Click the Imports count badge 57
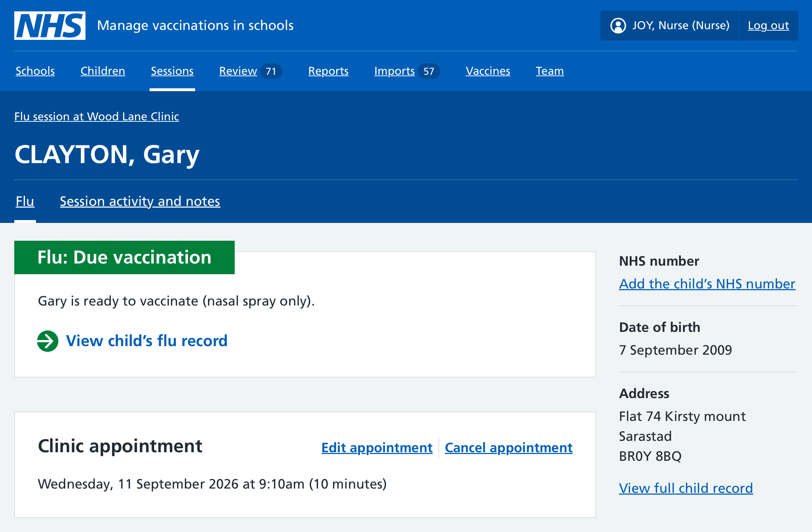Viewport: 812px width, 532px height. (429, 71)
